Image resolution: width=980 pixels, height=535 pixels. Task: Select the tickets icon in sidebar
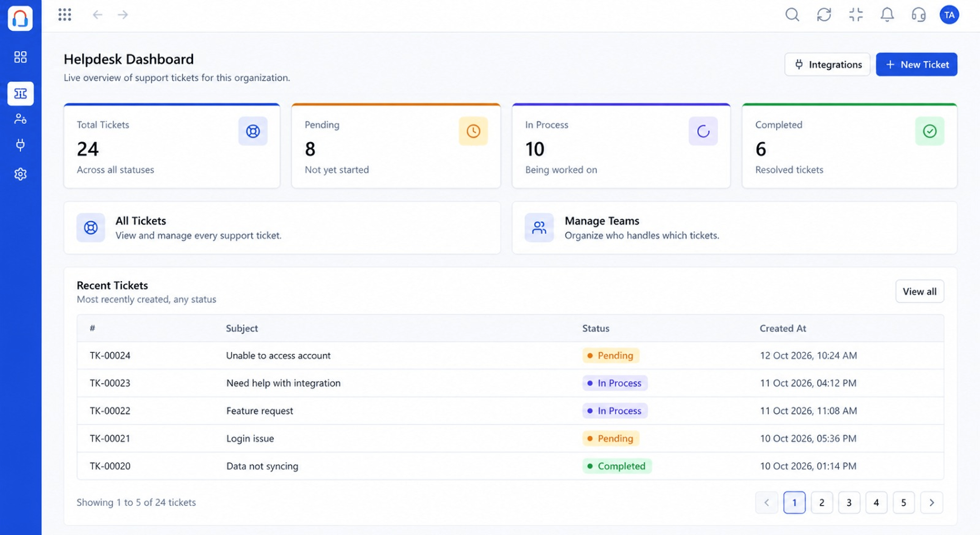[x=20, y=93]
